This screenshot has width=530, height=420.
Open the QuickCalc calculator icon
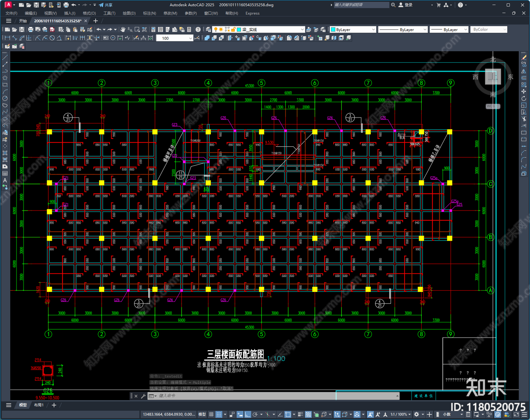tap(189, 29)
